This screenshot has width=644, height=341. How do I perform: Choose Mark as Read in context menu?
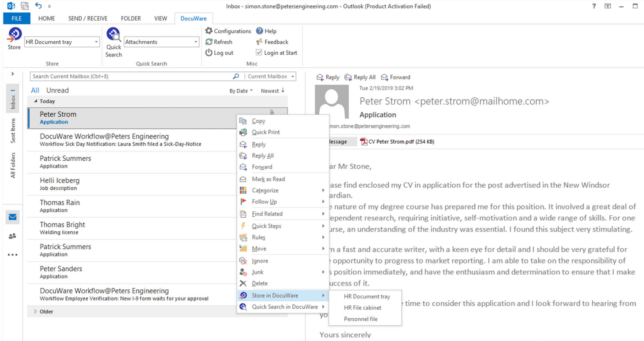click(283, 179)
